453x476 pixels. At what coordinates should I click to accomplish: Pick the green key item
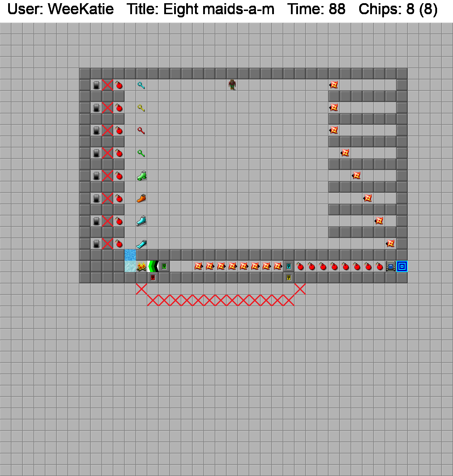click(x=141, y=153)
